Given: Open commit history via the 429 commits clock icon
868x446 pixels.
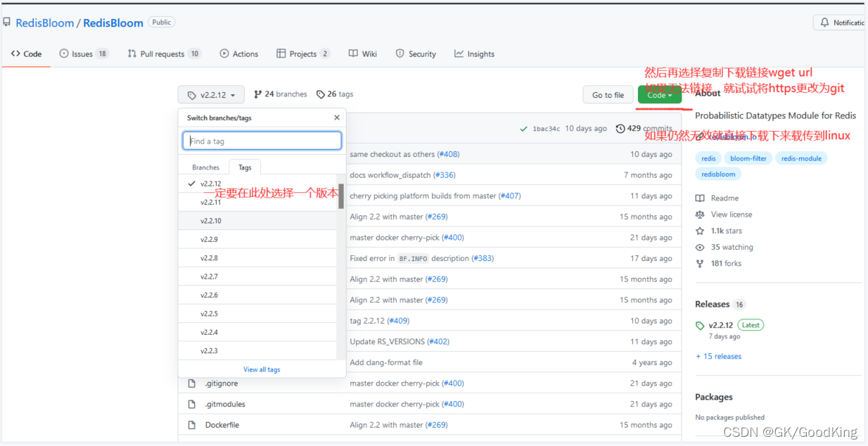Looking at the screenshot, I should click(x=619, y=128).
